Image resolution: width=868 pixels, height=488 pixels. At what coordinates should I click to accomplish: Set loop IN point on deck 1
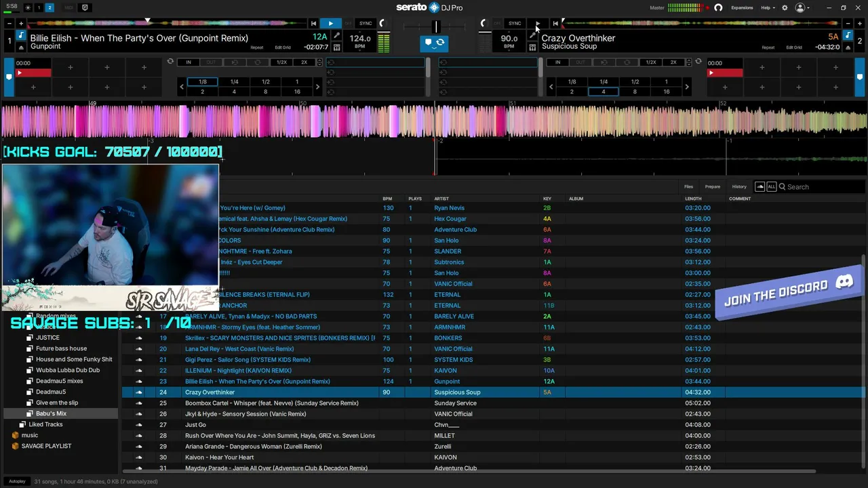pyautogui.click(x=189, y=62)
